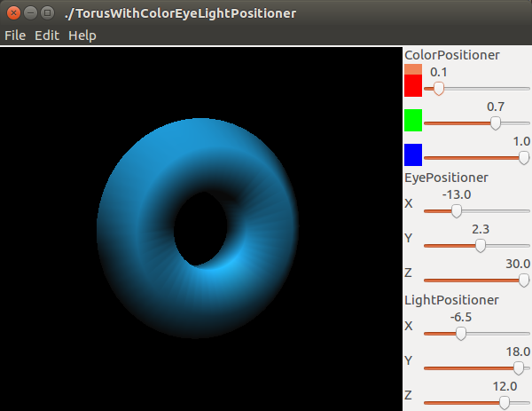Click the ColorPositioner heading

coord(452,55)
